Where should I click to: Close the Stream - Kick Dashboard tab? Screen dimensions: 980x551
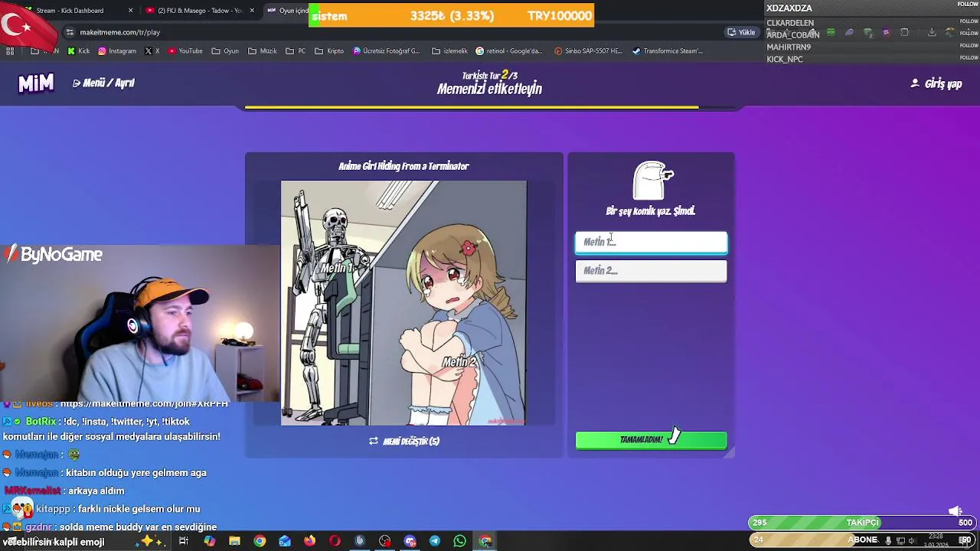tap(131, 11)
